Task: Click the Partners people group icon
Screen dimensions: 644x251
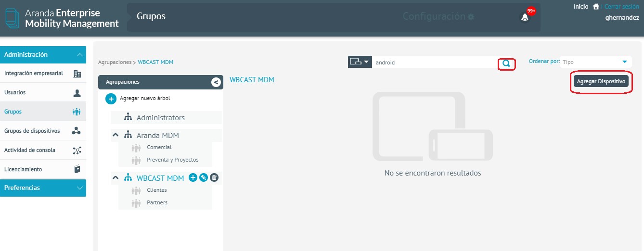Action: pyautogui.click(x=136, y=203)
